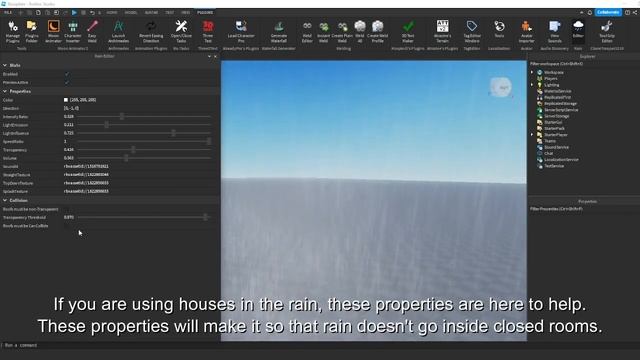Click the share icon next to Collaborate
The image size is (640, 360).
635,13
